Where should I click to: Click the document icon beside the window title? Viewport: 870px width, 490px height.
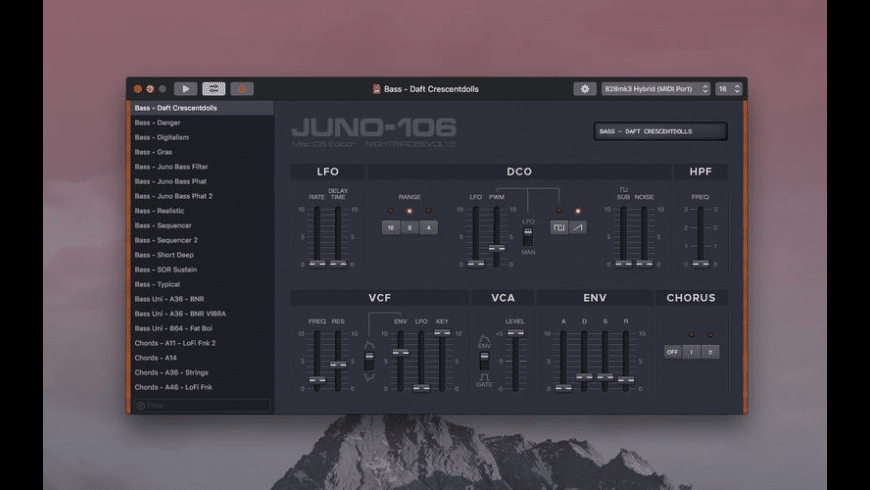point(376,89)
